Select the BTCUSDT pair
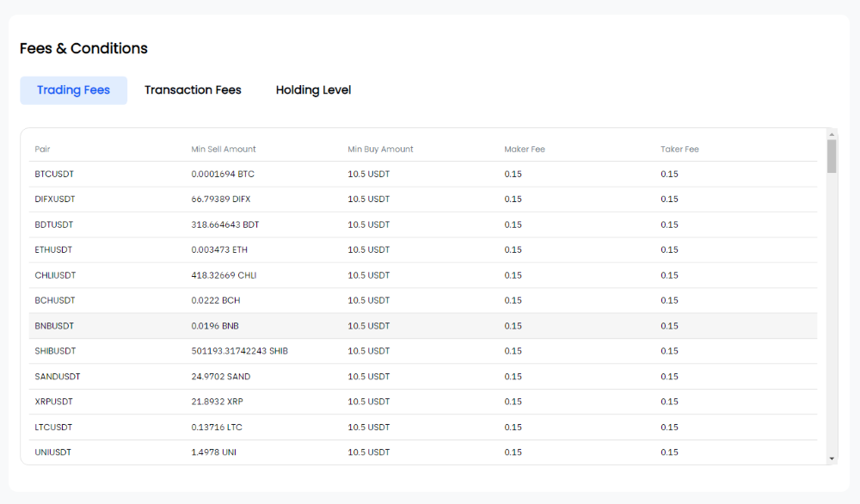This screenshot has height=504, width=860. (54, 174)
